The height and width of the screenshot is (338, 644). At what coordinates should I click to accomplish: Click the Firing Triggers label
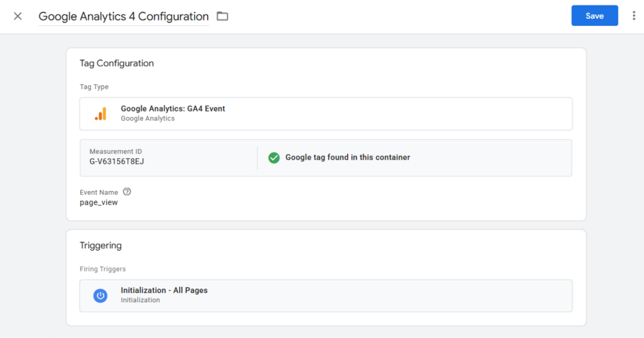tap(103, 269)
